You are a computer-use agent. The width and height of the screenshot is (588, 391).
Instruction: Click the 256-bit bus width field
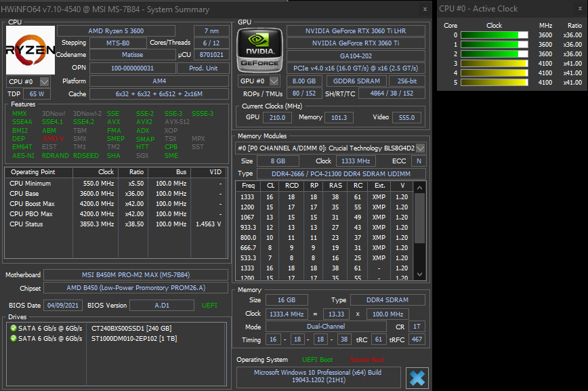pos(407,81)
